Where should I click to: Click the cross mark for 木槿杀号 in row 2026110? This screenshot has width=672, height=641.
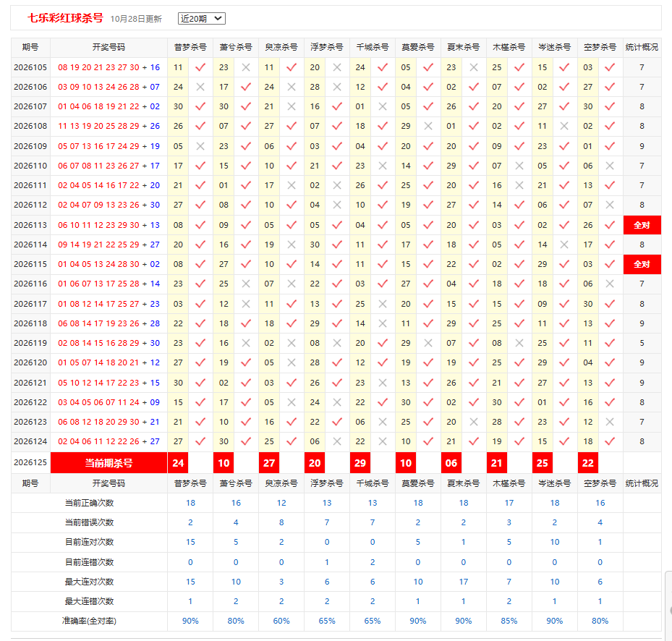point(519,166)
